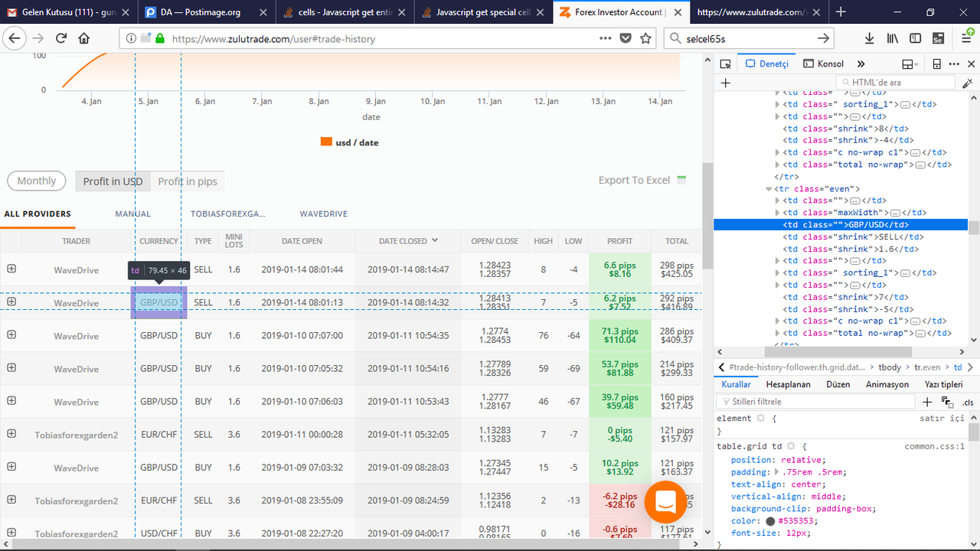
Task: Click the HTML'de ara search field
Action: point(897,83)
